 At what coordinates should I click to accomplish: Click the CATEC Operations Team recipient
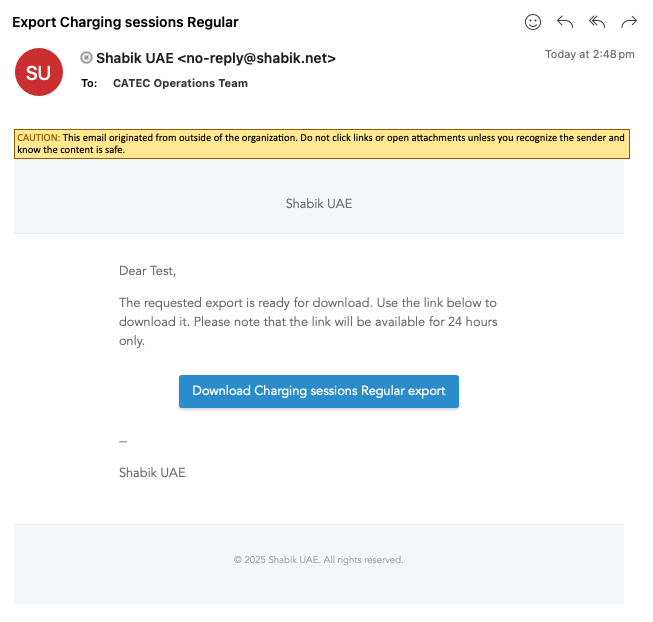(180, 83)
